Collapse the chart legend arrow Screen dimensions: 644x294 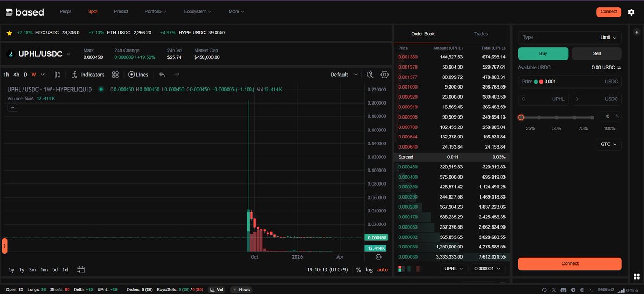[13, 107]
